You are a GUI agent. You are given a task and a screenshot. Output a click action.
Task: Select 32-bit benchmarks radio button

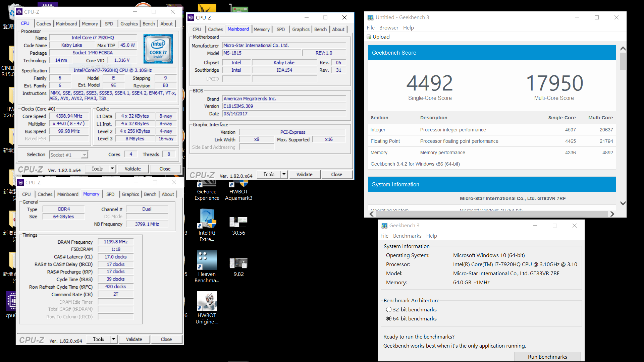click(389, 309)
